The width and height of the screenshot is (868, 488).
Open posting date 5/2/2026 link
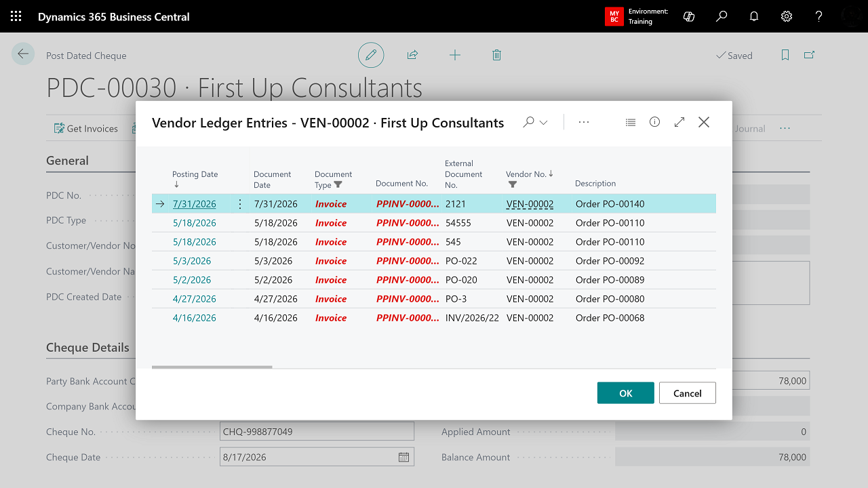(x=192, y=280)
